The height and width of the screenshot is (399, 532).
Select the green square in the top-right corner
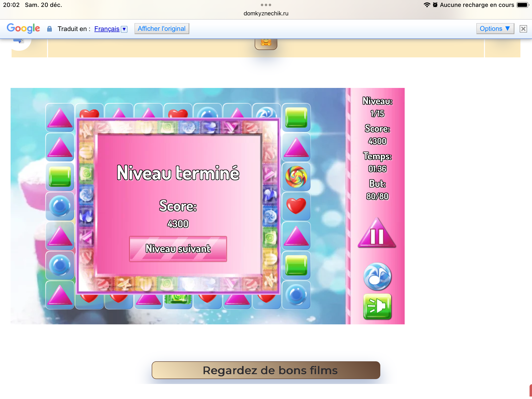click(x=296, y=118)
